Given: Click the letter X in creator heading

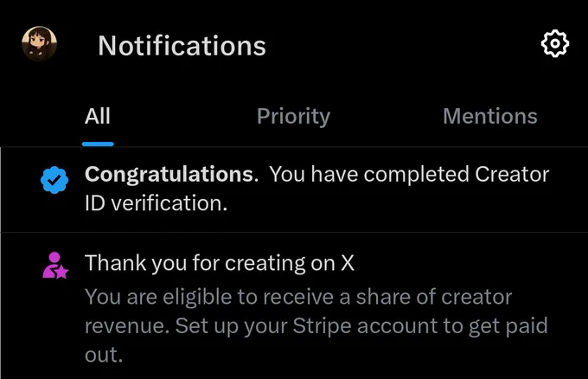Looking at the screenshot, I should (x=348, y=263).
